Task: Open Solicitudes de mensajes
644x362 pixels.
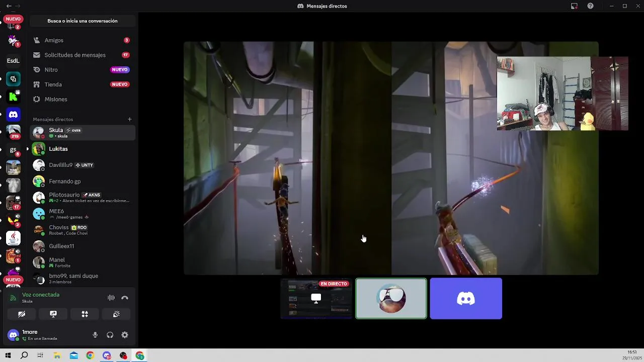Action: coord(83,55)
